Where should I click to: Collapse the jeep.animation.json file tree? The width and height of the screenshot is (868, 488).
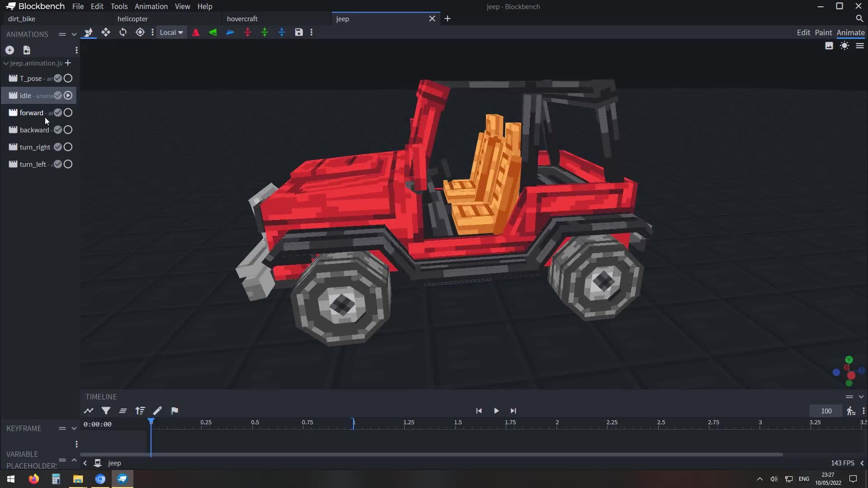[6, 63]
